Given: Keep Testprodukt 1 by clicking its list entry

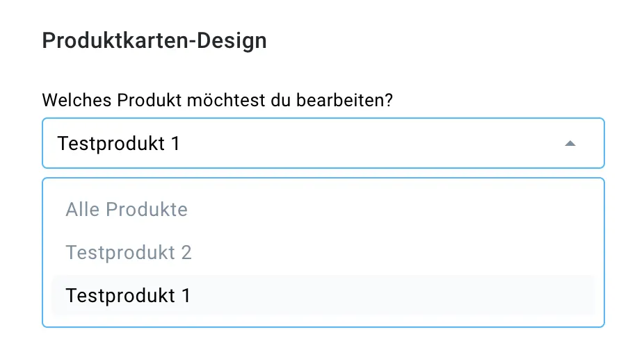Looking at the screenshot, I should click(323, 295).
